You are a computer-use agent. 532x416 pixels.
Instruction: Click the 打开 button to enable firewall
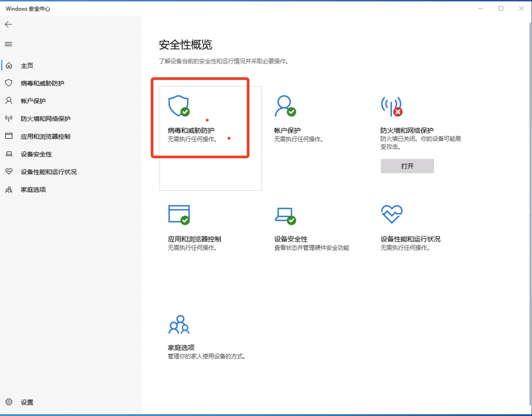tap(407, 166)
